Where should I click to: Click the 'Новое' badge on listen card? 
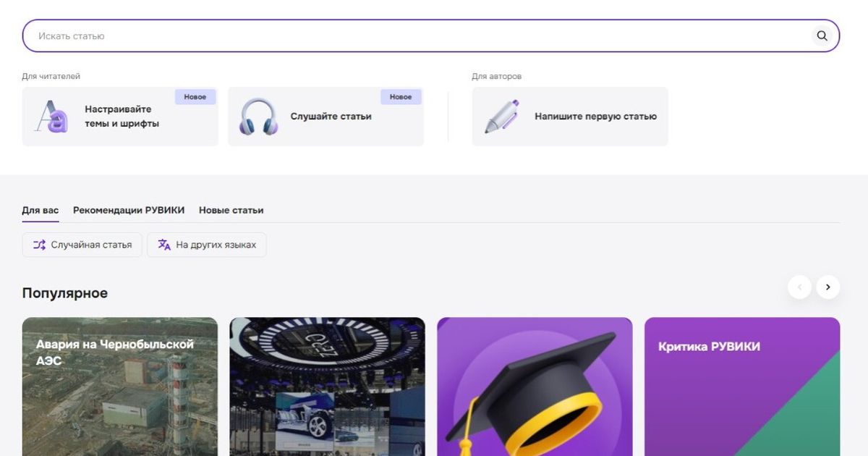coord(401,97)
